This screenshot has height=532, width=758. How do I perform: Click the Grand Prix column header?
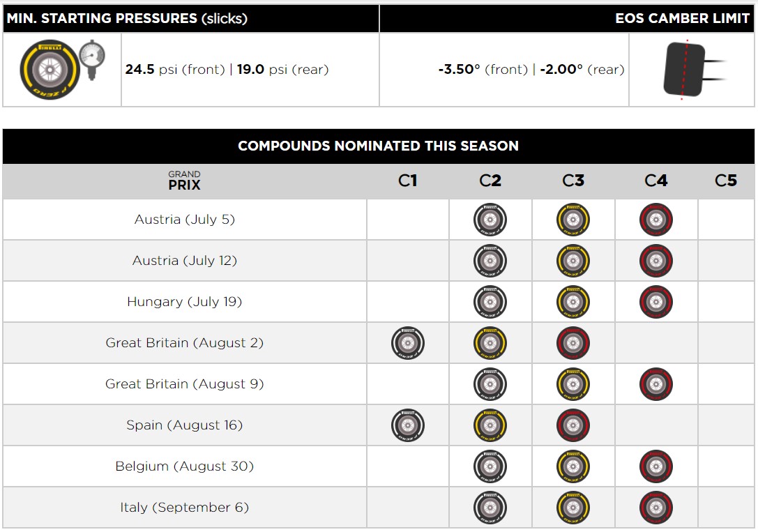(184, 181)
